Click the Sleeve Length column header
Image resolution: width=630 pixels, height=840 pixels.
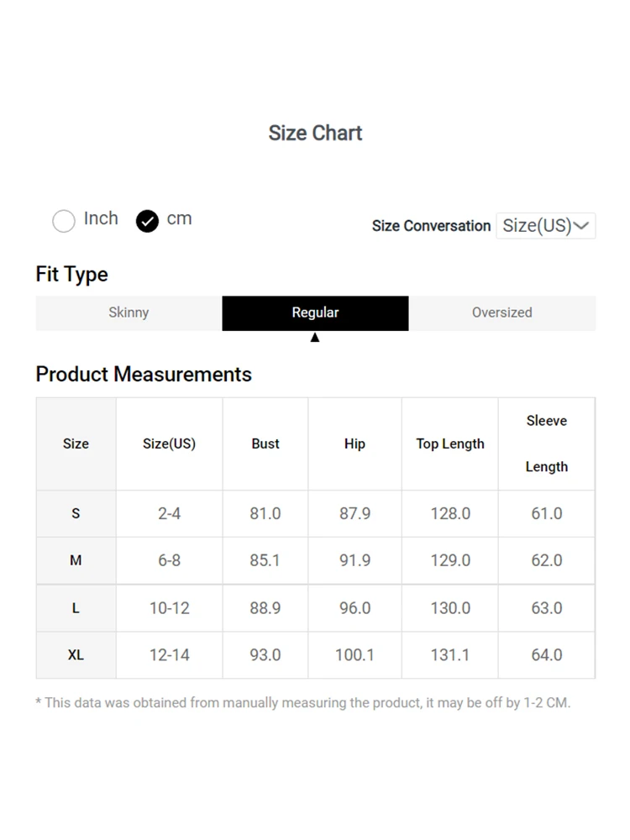546,444
